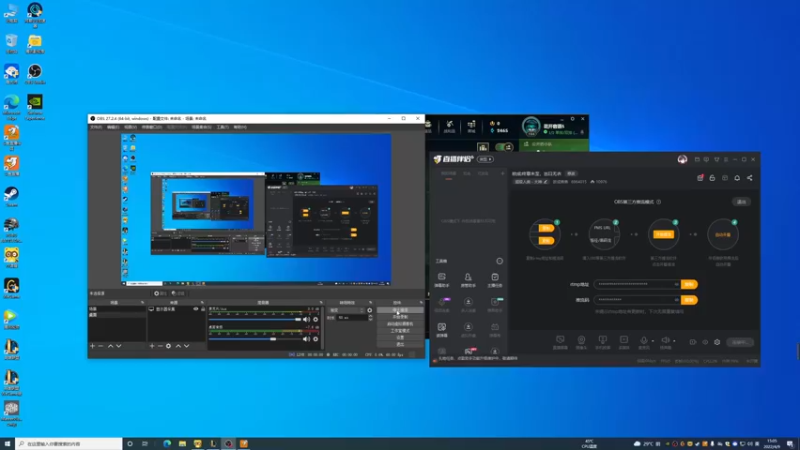Open Settings button in OBS controls
Viewport: 800px width, 450px height.
400,337
